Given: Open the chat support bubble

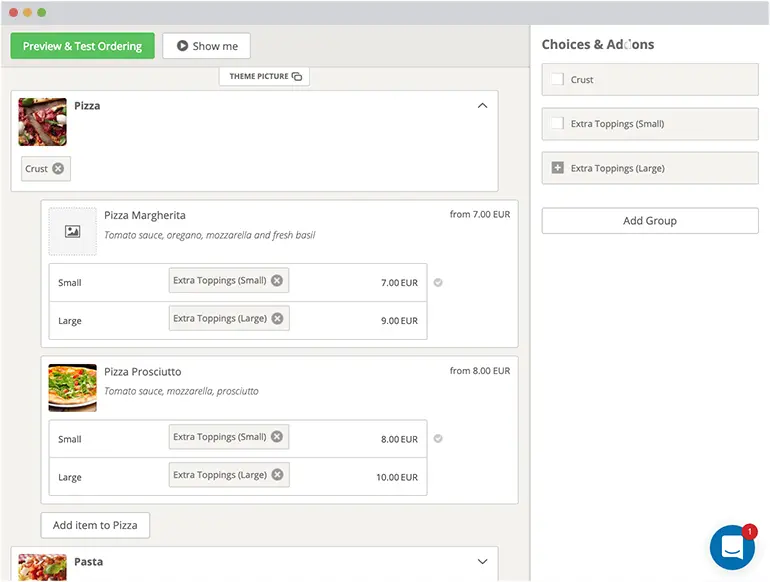Looking at the screenshot, I should pyautogui.click(x=732, y=547).
